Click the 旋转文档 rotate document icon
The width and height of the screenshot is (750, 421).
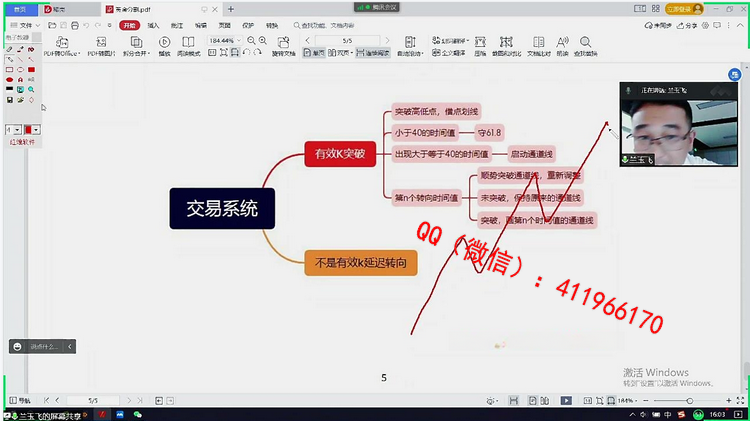[x=284, y=47]
